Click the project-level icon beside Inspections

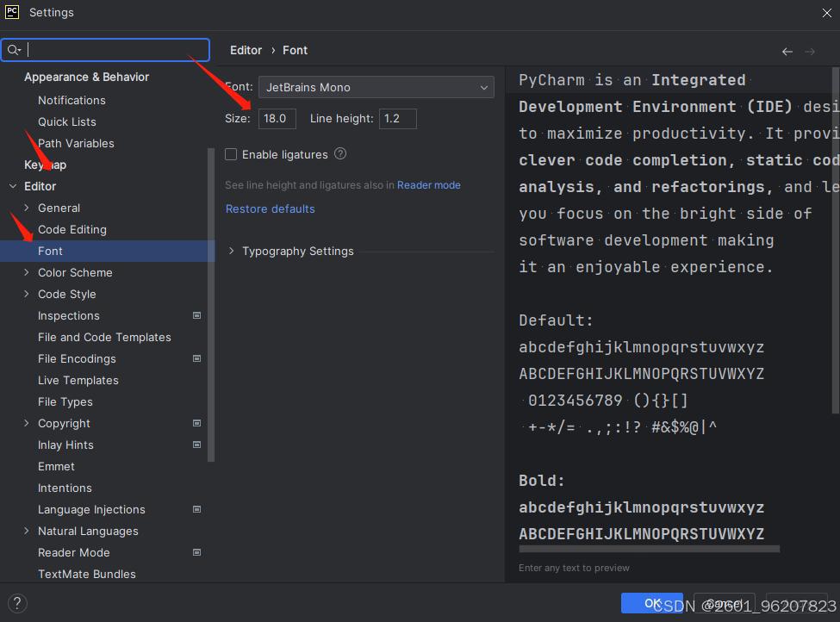point(196,315)
